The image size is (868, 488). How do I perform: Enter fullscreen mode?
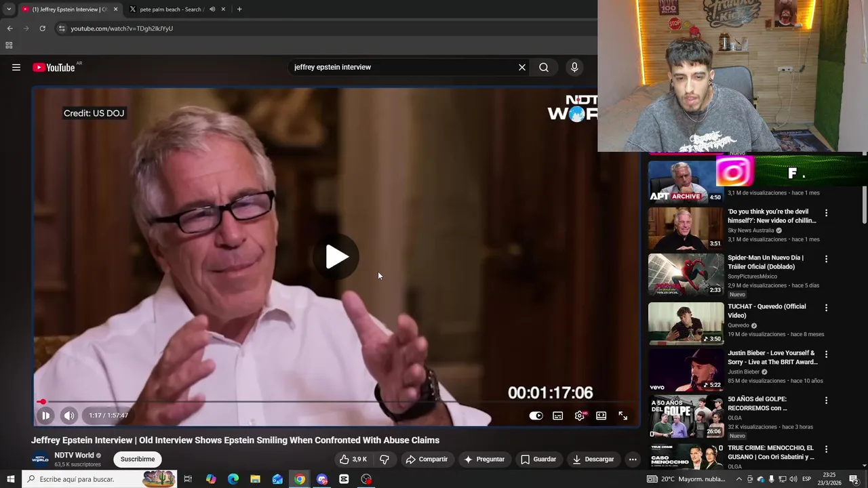point(623,415)
